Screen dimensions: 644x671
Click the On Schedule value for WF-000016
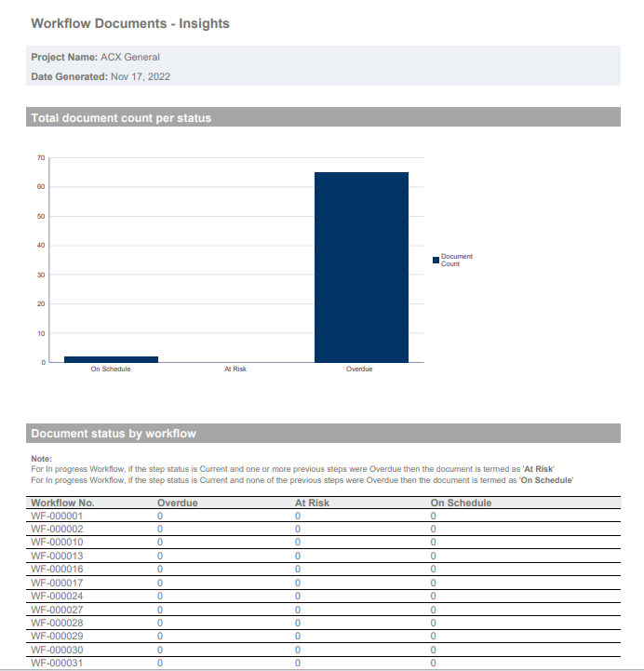434,570
